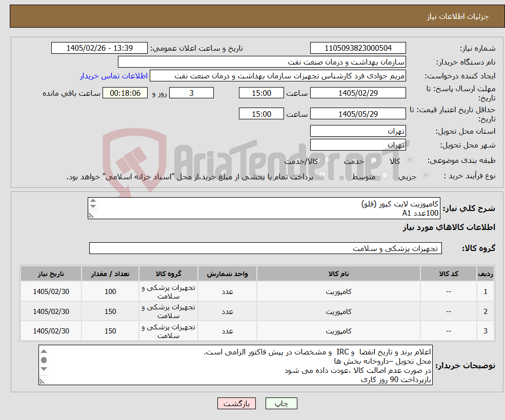505x420 pixels.
Task: Click goods group cell in row 1
Action: [168, 291]
